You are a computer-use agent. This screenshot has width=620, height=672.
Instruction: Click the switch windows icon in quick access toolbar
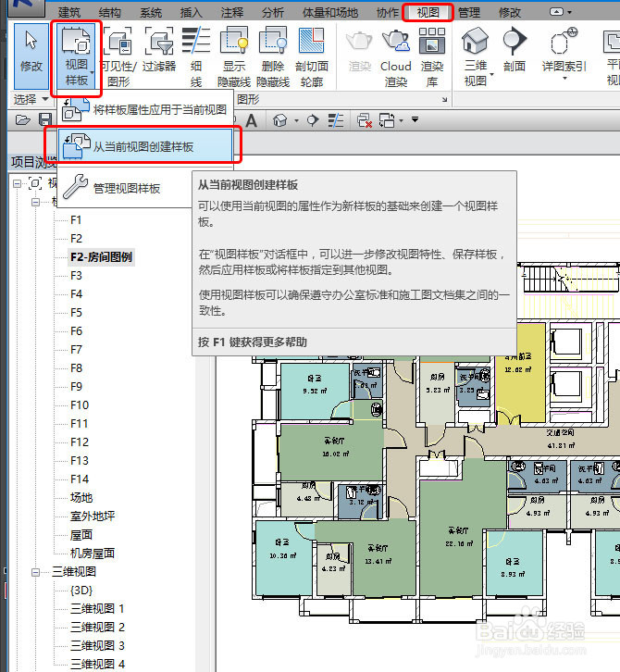click(x=387, y=120)
